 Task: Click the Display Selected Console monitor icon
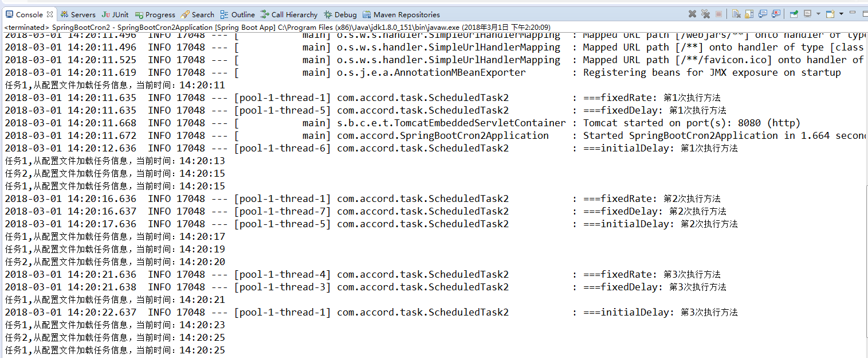click(x=807, y=14)
